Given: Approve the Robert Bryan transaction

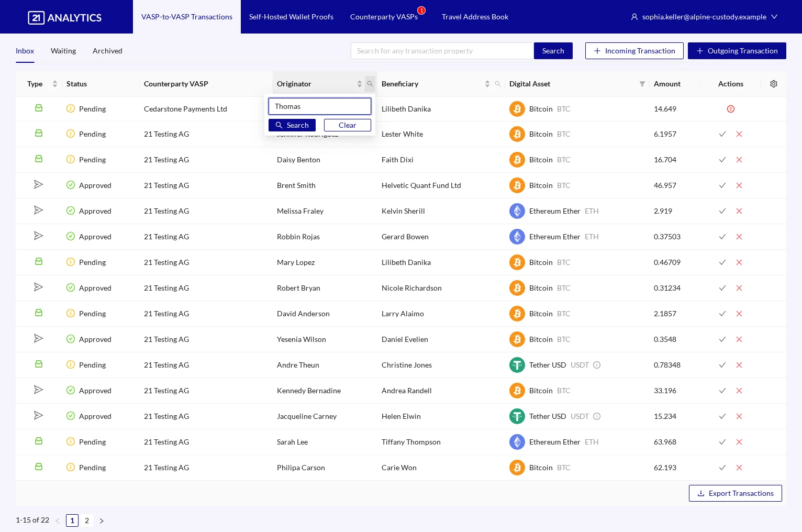Looking at the screenshot, I should (722, 288).
